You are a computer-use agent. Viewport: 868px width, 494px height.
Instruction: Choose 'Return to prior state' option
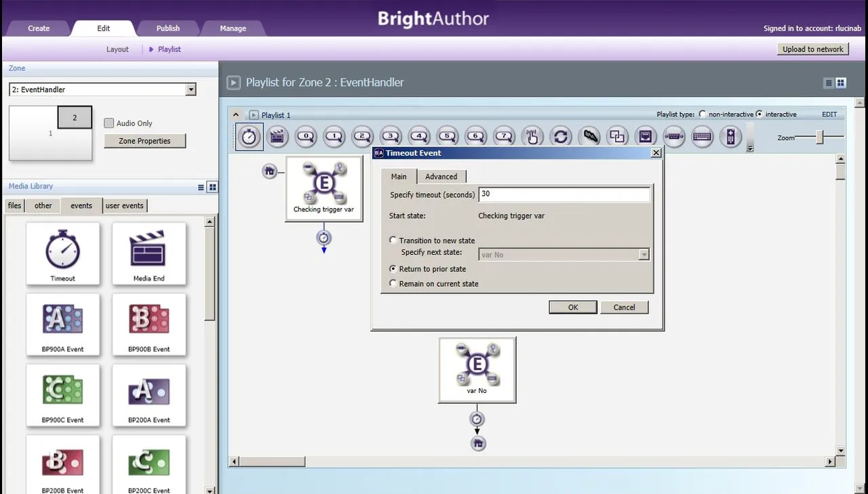pyautogui.click(x=393, y=269)
